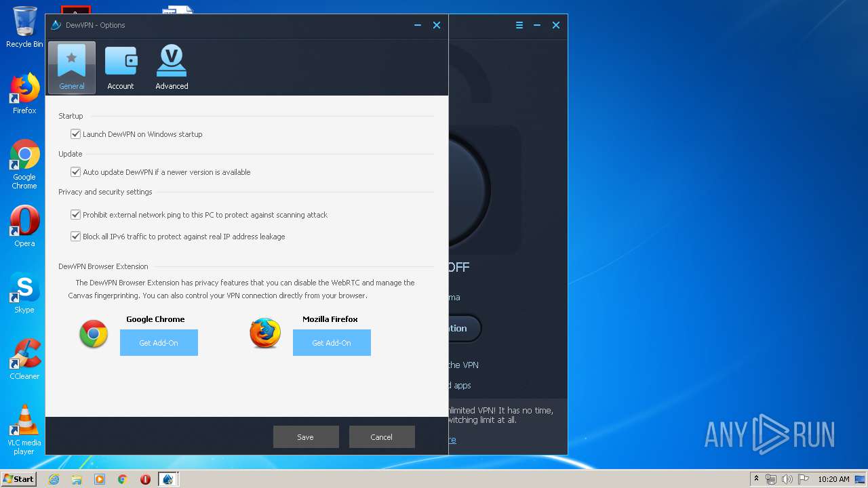
Task: Launch Internet Explorer from taskbar
Action: click(x=54, y=479)
